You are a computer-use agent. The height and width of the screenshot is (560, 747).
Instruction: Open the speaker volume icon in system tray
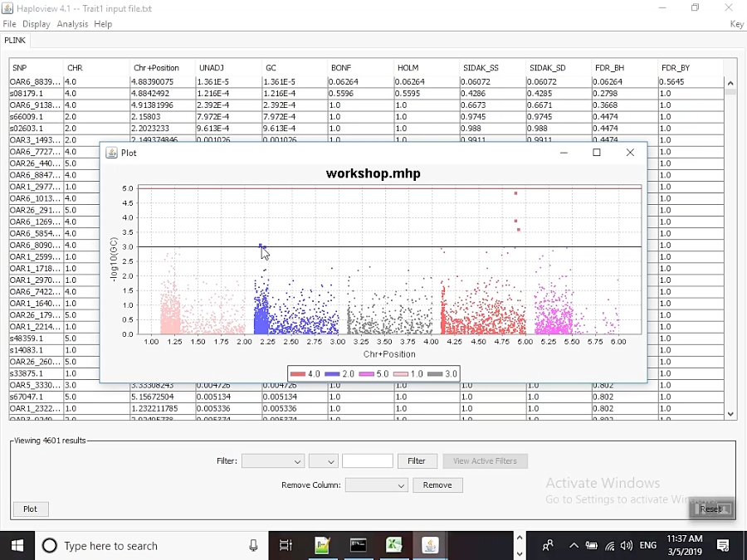(x=627, y=545)
